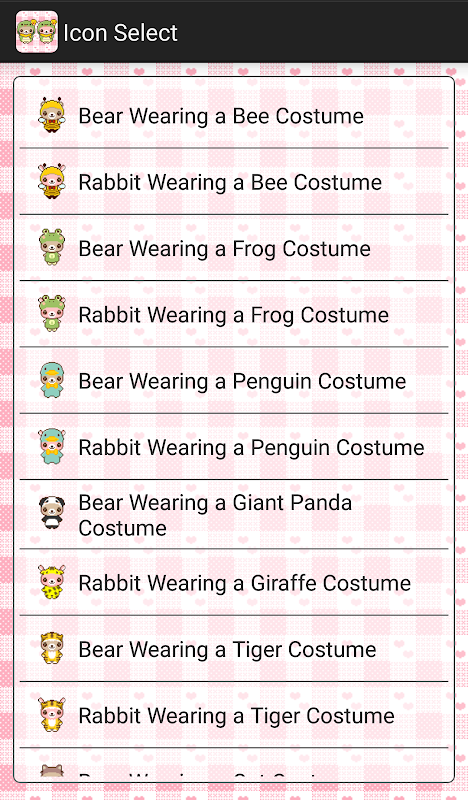
Task: Pick 'Bear Wearing a Giant Panda Costume'
Action: click(234, 515)
